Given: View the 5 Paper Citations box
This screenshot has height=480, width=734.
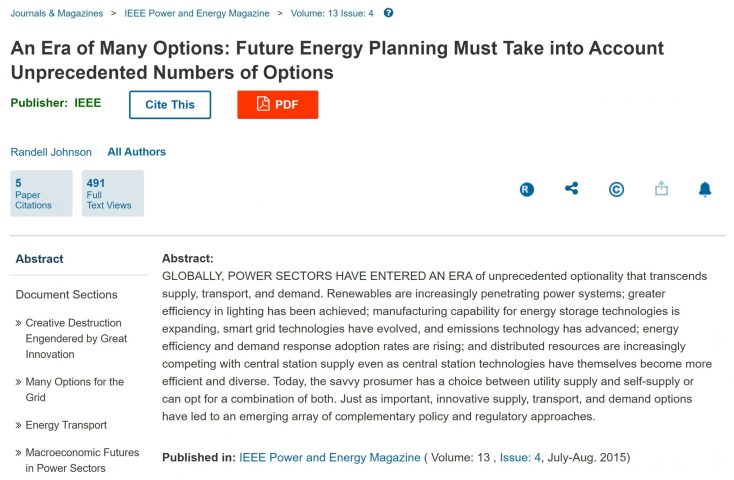Looking at the screenshot, I should pos(41,193).
